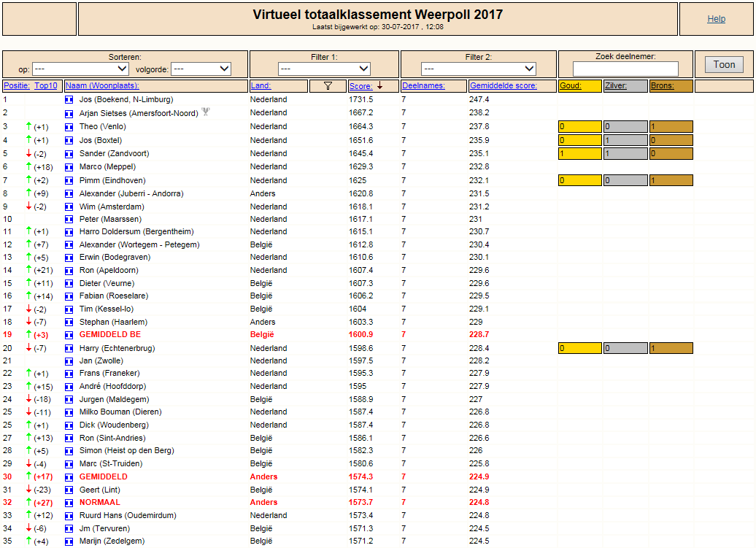Click the red descending arrow next to Score
Viewport: 756px width, 548px height.
(380, 85)
